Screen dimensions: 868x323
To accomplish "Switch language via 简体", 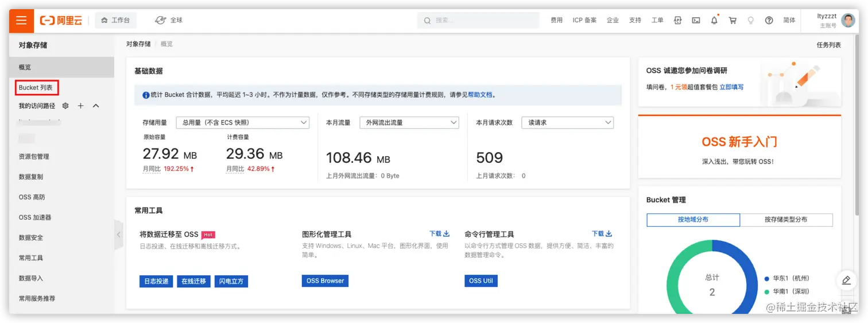I will pyautogui.click(x=789, y=20).
